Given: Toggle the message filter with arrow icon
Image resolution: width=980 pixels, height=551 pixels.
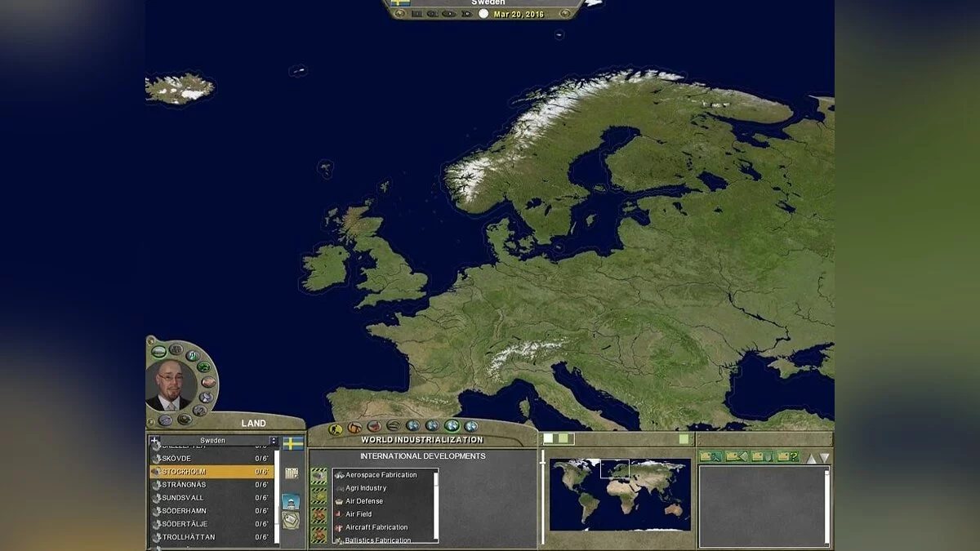Looking at the screenshot, I should [737, 456].
